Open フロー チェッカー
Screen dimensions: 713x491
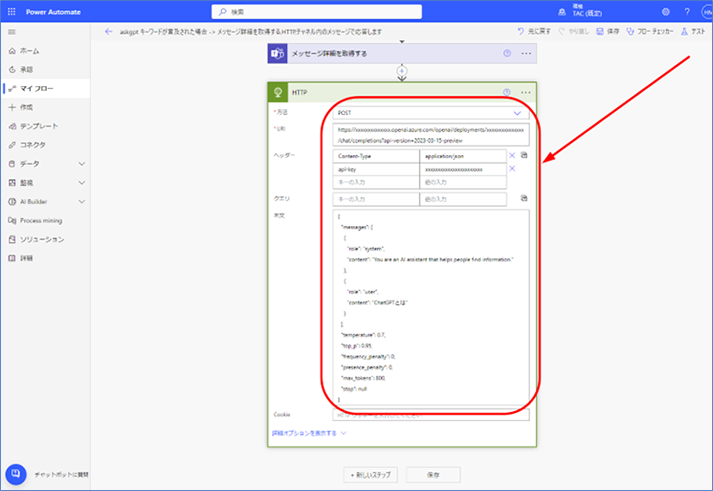[x=650, y=31]
